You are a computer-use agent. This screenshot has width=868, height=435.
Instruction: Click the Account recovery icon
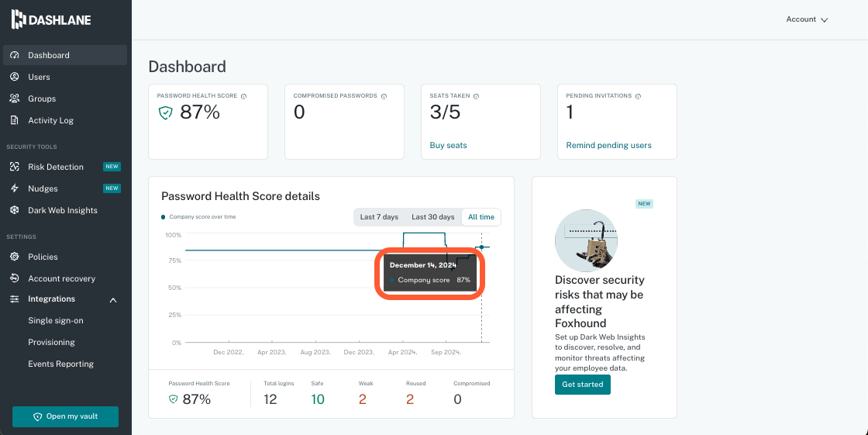click(15, 278)
